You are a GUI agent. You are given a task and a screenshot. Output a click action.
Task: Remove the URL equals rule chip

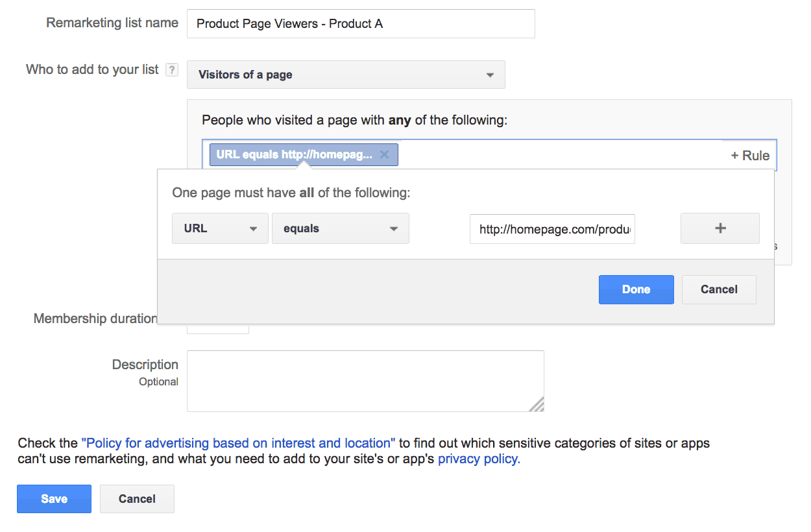pos(384,154)
